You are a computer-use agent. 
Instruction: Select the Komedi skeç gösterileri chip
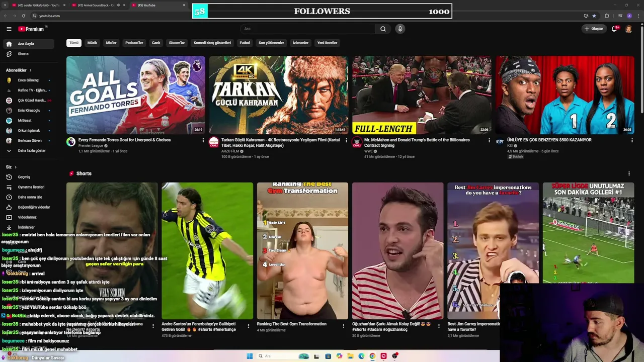212,43
